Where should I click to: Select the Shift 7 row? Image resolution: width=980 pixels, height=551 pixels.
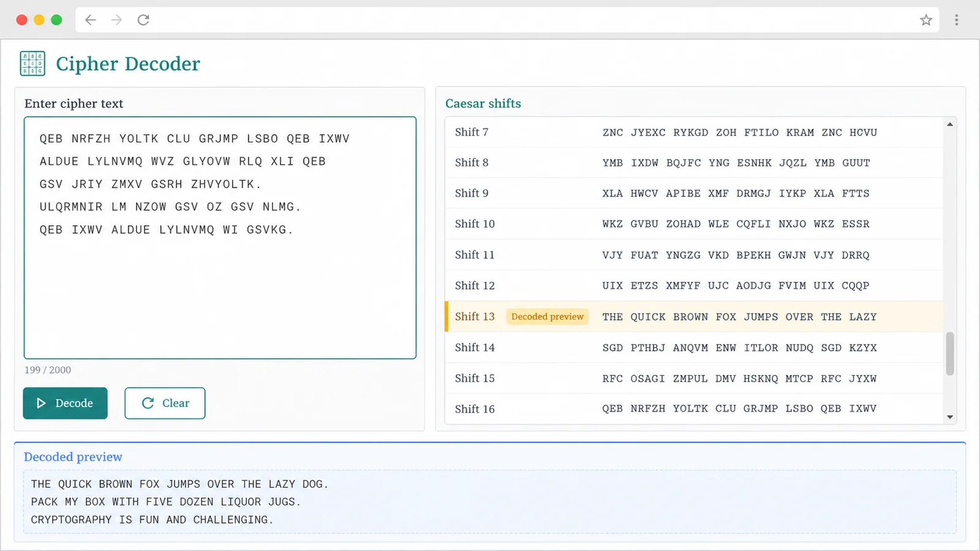coord(694,132)
